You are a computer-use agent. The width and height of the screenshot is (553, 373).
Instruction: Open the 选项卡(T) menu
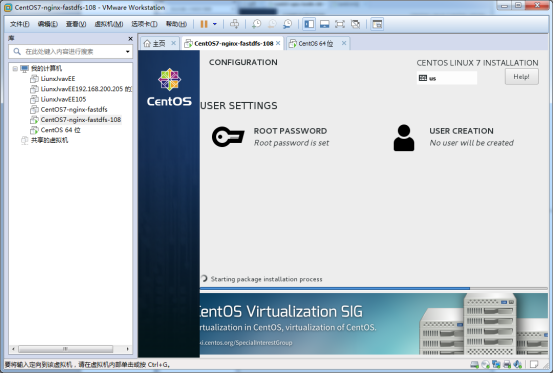pyautogui.click(x=144, y=24)
